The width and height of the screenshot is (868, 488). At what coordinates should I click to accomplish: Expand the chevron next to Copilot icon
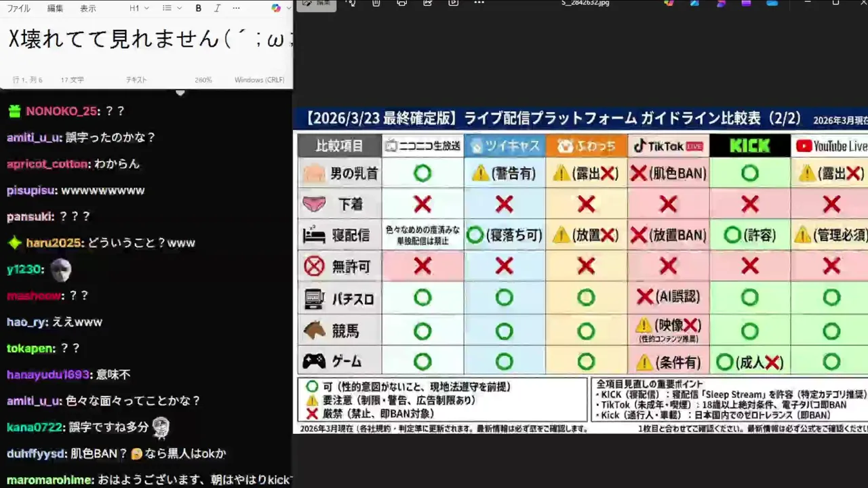[288, 8]
